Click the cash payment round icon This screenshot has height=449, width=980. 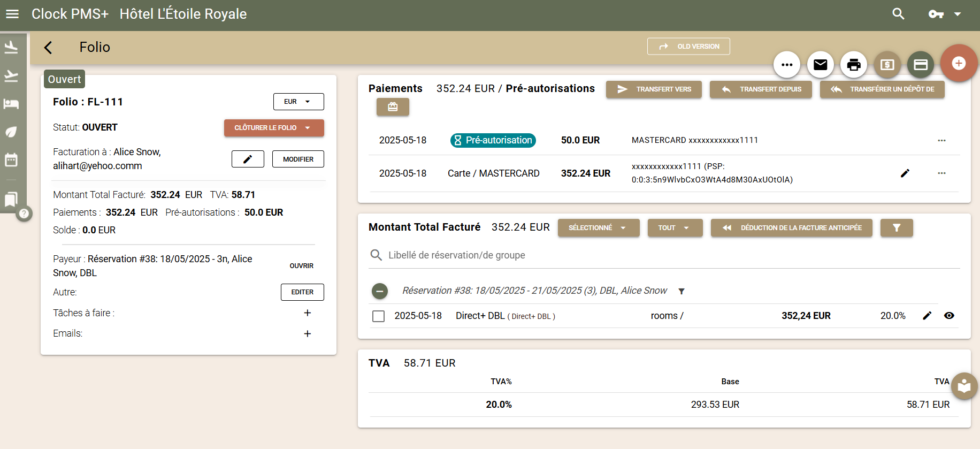point(887,65)
